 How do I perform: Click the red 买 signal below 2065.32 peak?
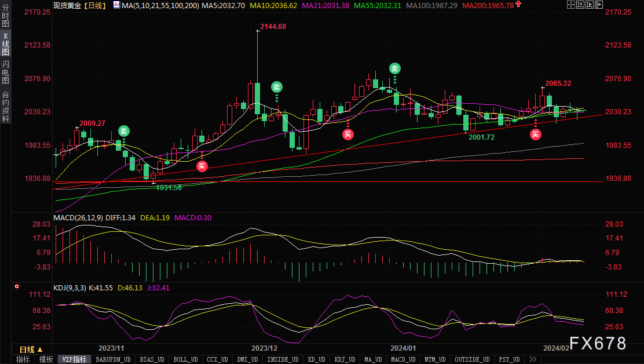(x=536, y=134)
